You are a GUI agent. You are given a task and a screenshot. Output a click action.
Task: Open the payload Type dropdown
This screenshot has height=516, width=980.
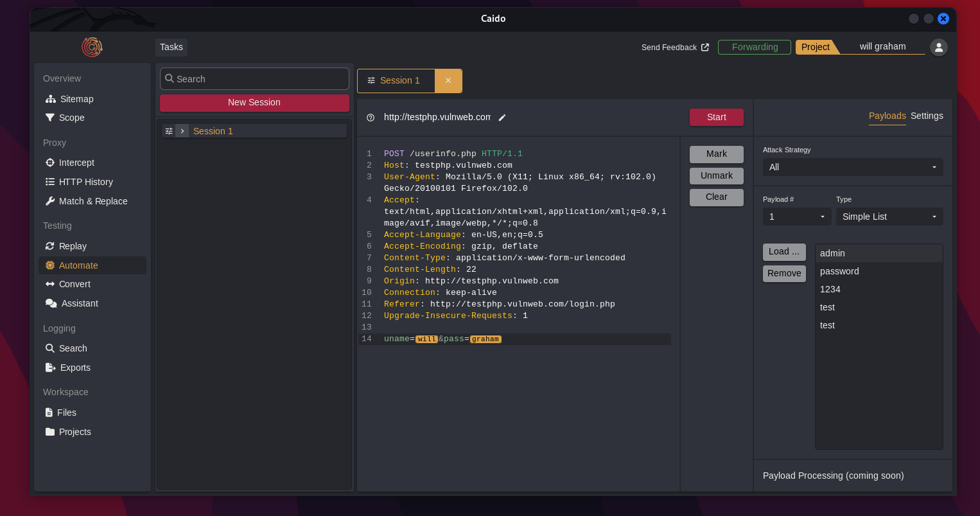[889, 217]
